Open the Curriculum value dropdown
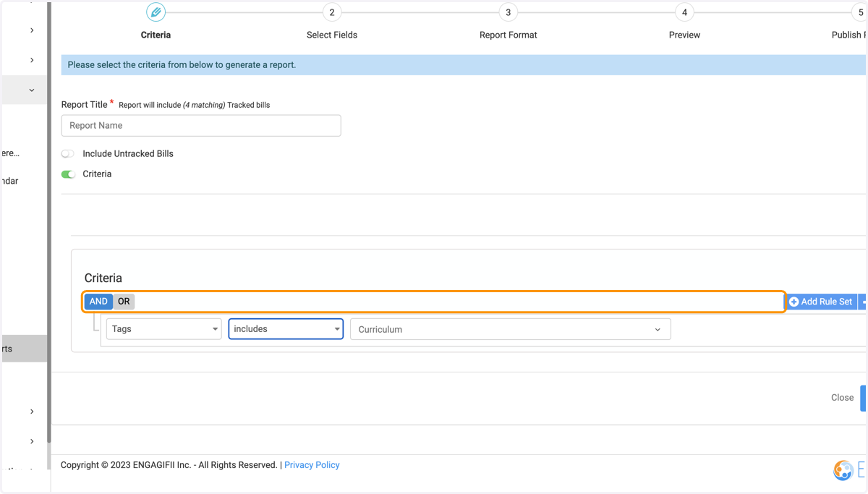868x494 pixels. 511,329
